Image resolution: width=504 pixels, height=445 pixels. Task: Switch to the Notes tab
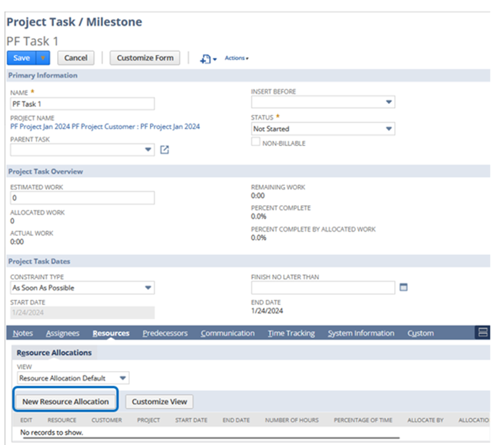(23, 333)
